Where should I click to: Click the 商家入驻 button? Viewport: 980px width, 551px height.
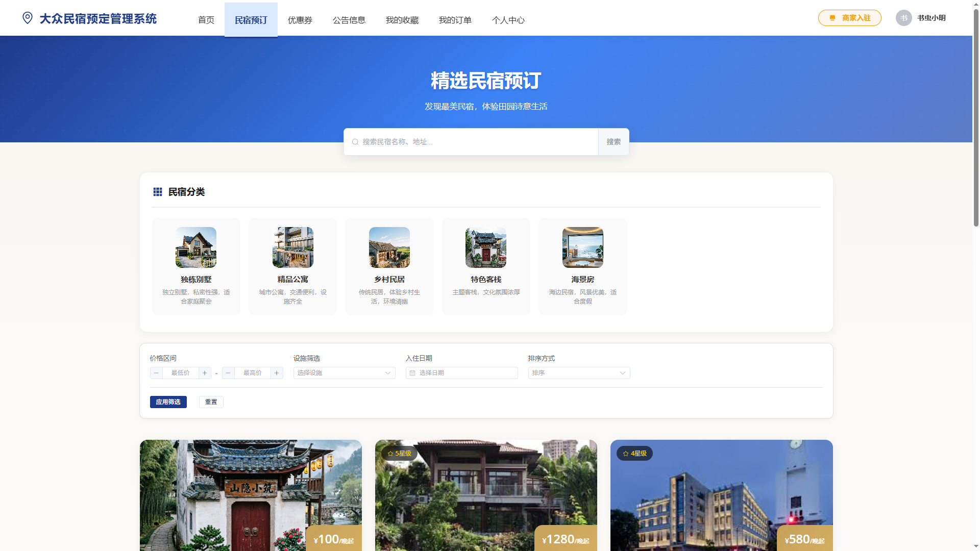point(850,18)
